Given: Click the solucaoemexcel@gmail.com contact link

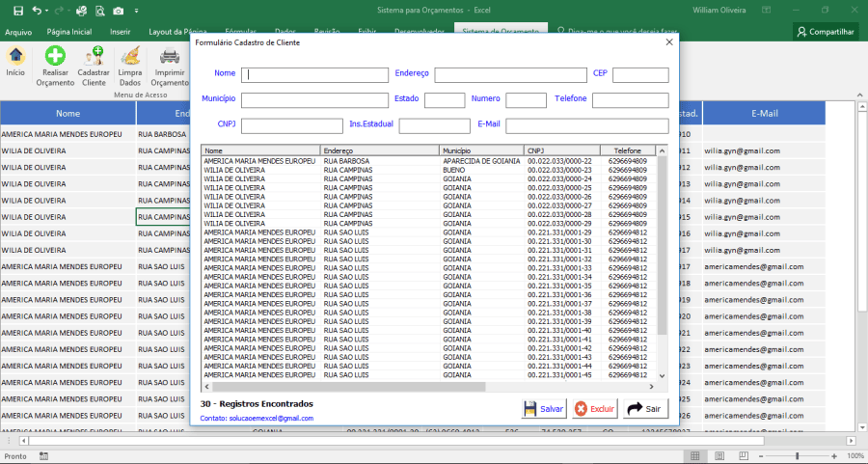Looking at the screenshot, I should coord(271,418).
